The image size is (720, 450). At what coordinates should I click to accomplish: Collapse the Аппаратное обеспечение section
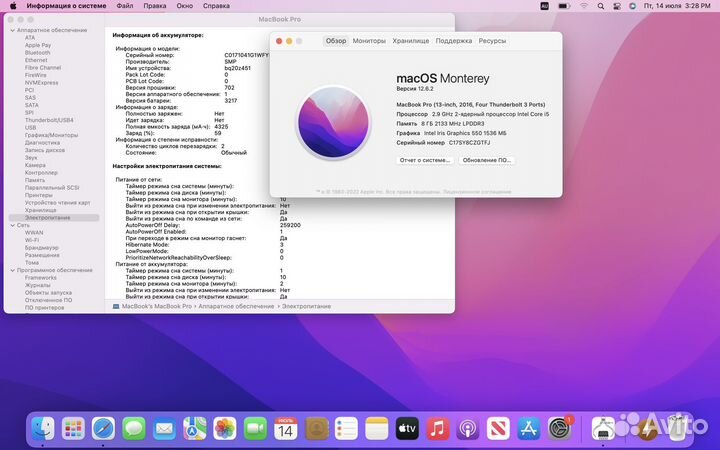[12, 30]
